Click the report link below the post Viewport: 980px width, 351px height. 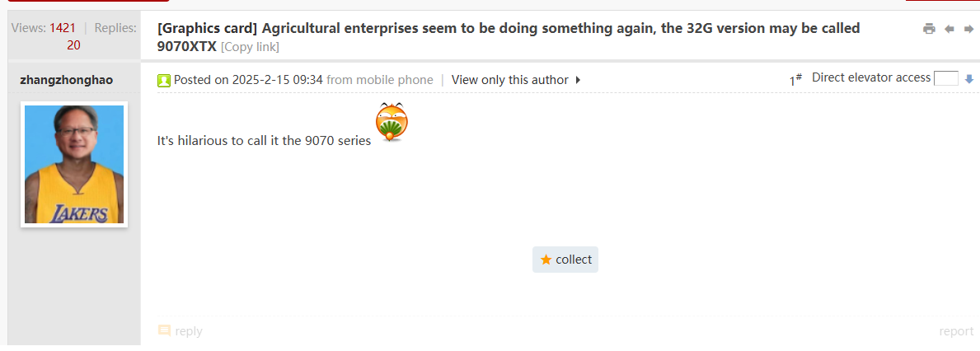click(956, 331)
